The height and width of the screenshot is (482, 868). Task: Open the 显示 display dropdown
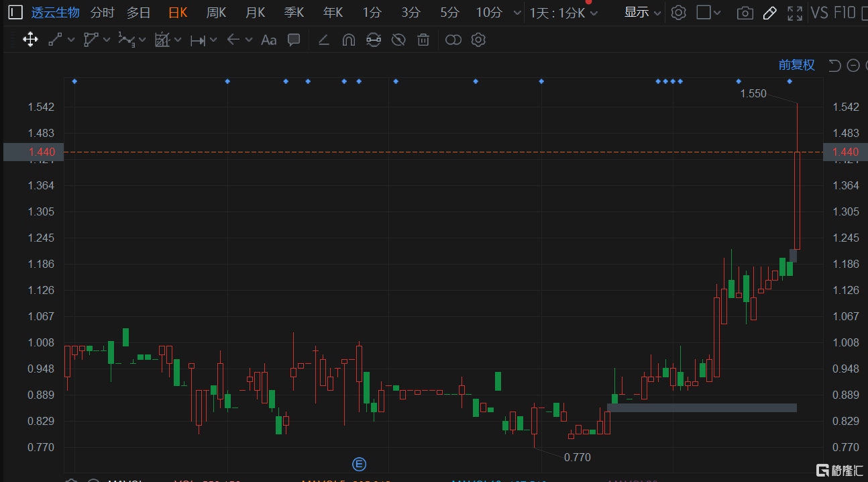642,12
